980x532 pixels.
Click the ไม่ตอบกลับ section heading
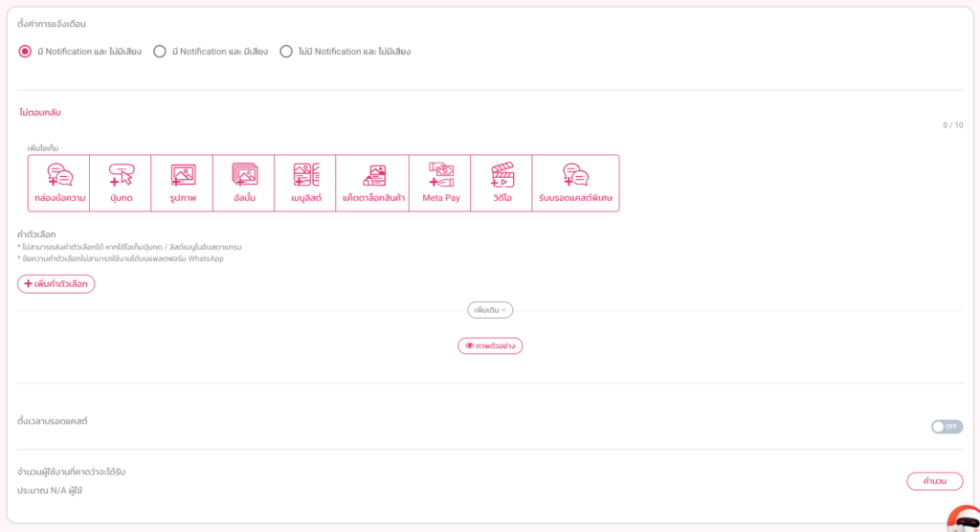[40, 113]
